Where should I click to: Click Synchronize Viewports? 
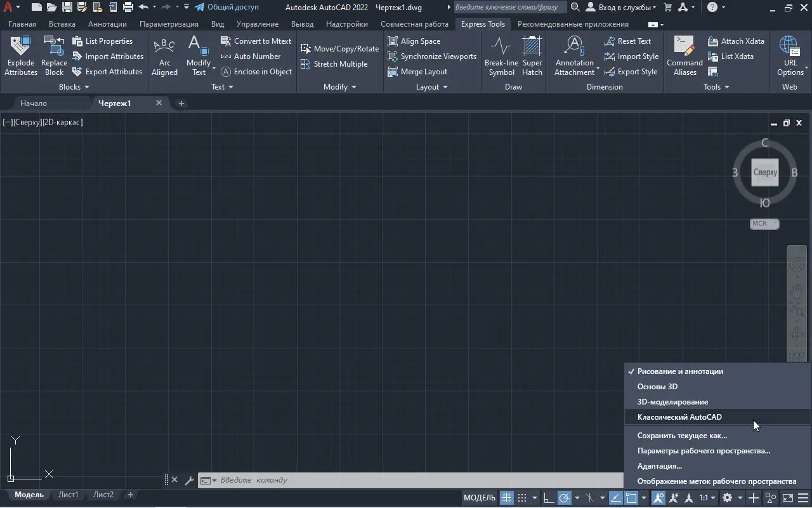431,57
